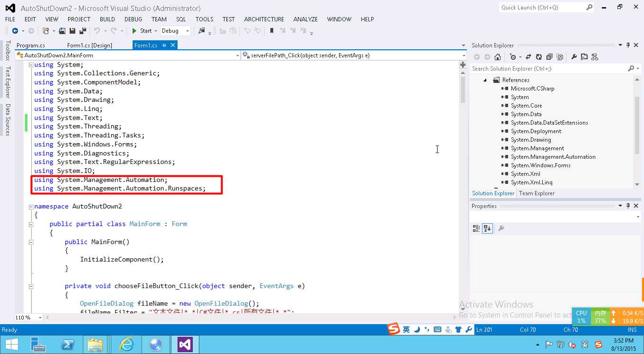Toggle a bookmark using the toolbar bookmark icon
This screenshot has width=644, height=354.
[x=272, y=31]
